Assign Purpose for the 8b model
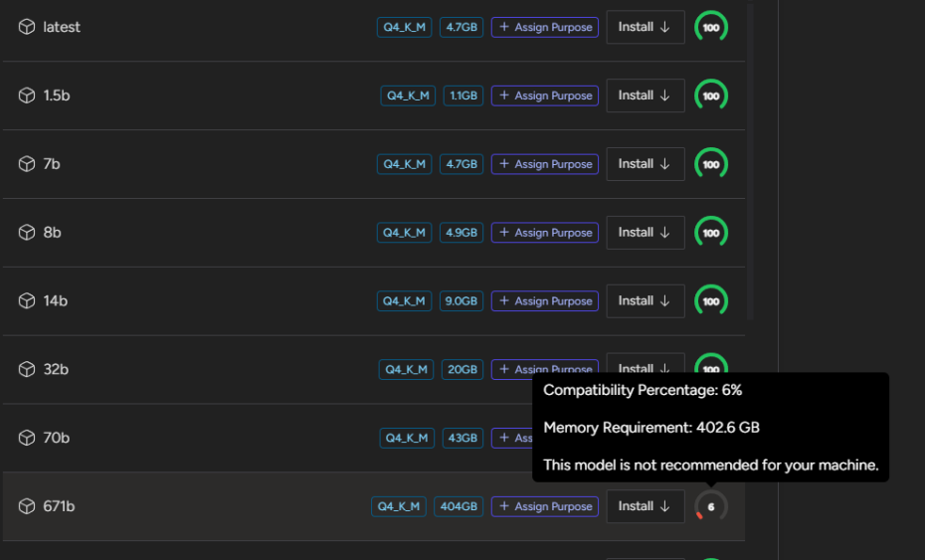This screenshot has width=925, height=560. (x=545, y=233)
